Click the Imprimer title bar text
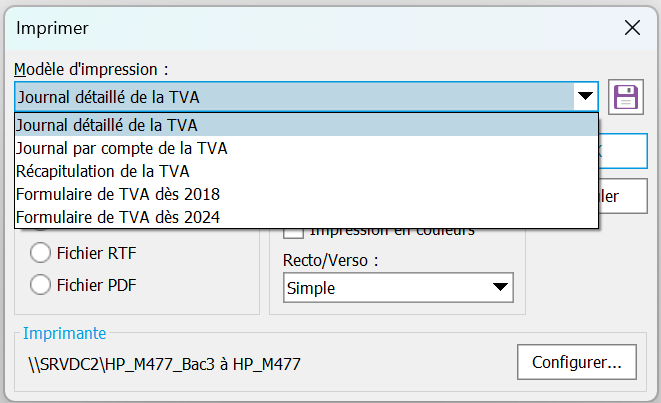661x403 pixels. pos(53,28)
